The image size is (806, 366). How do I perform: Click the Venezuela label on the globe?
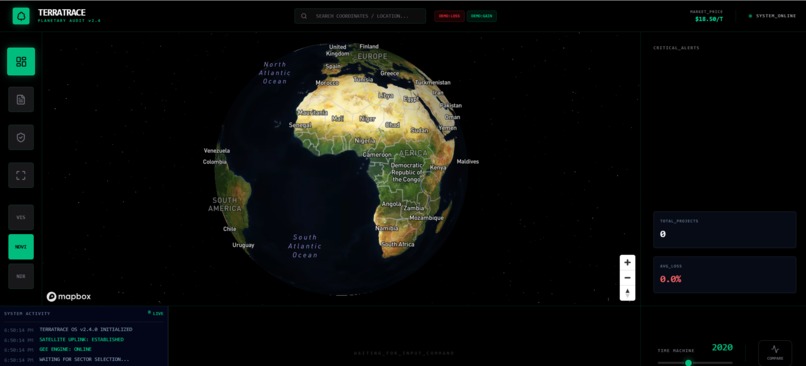(x=217, y=151)
